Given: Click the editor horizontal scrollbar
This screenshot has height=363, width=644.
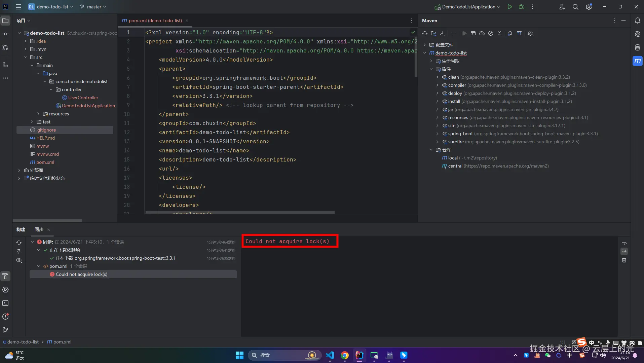Looking at the screenshot, I should click(x=240, y=212).
